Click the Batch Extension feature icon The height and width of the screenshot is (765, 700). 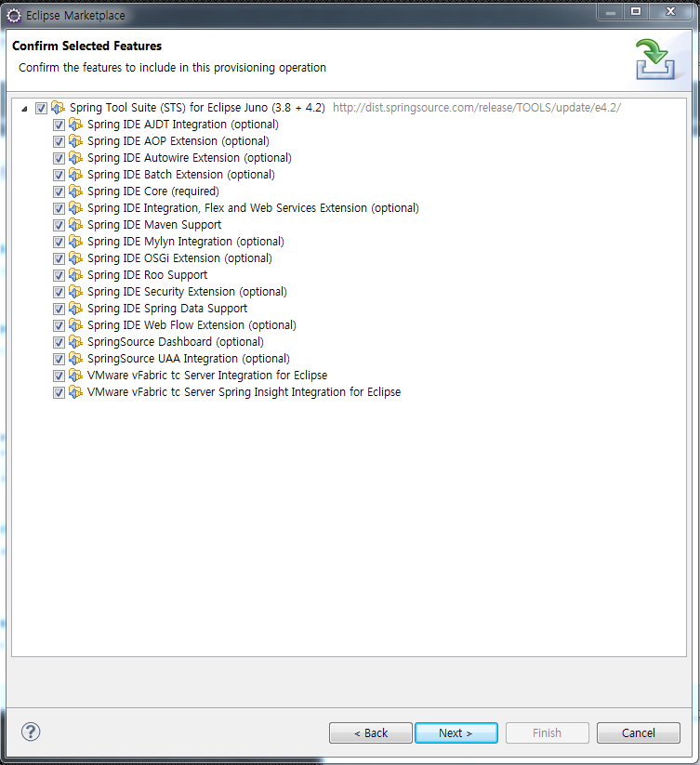point(75,174)
